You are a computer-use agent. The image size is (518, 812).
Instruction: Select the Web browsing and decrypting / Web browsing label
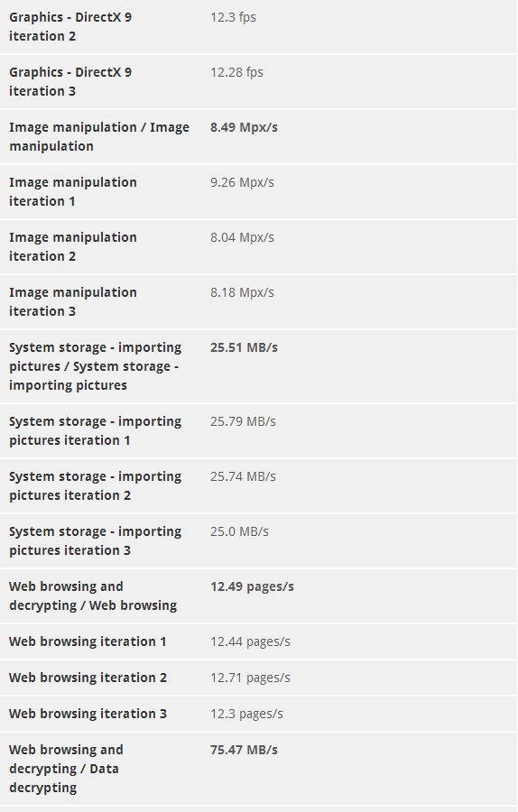click(x=93, y=596)
